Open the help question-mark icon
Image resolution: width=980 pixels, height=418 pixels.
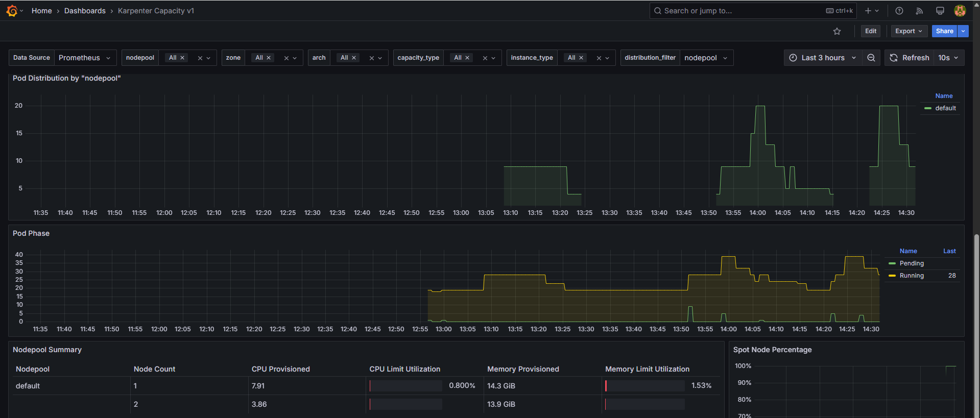pyautogui.click(x=899, y=11)
